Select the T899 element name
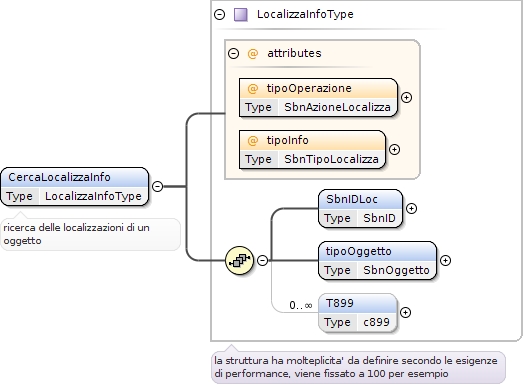This screenshot has width=524, height=387. point(340,303)
